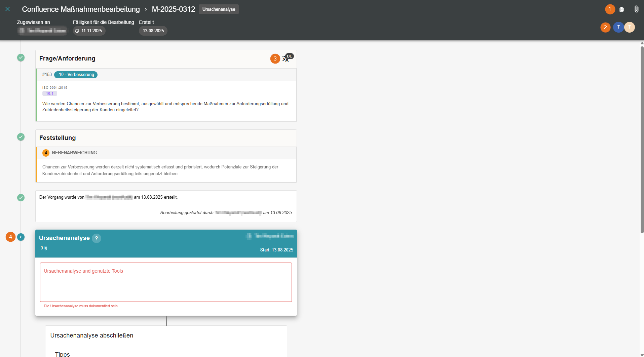The height and width of the screenshot is (357, 644).
Task: Close the Maßnahmenbearbeitung view with the X icon
Action: click(x=7, y=9)
